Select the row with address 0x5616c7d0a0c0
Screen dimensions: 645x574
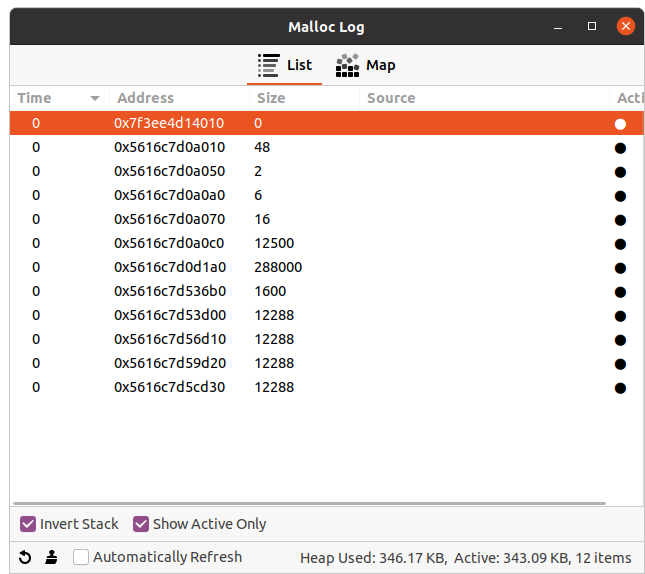pyautogui.click(x=327, y=243)
